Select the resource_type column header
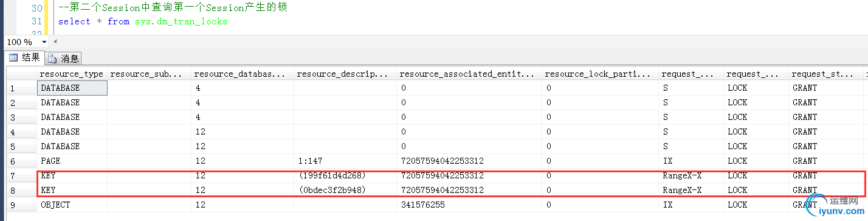Screen dimensions: 868x221 coord(72,74)
